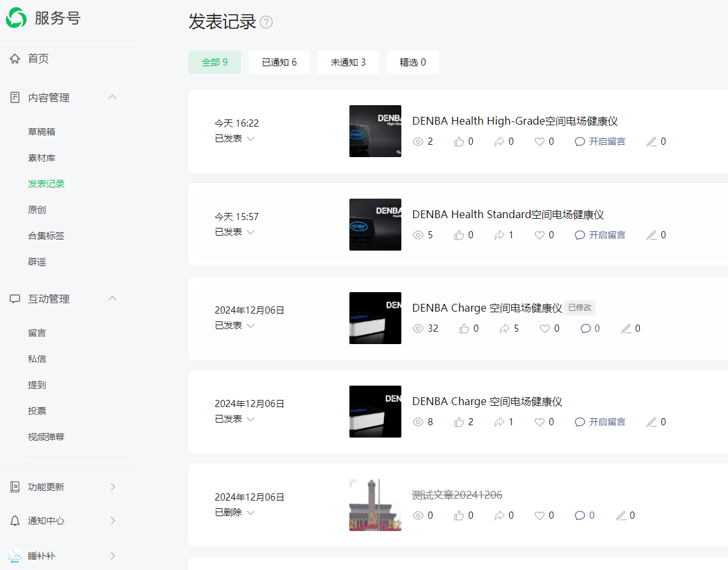Image resolution: width=728 pixels, height=570 pixels.
Task: Click heart icon on High-Grade article
Action: point(540,142)
